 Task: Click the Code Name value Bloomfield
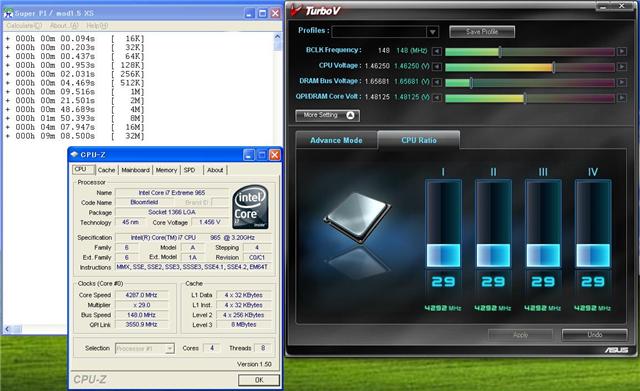tap(144, 202)
